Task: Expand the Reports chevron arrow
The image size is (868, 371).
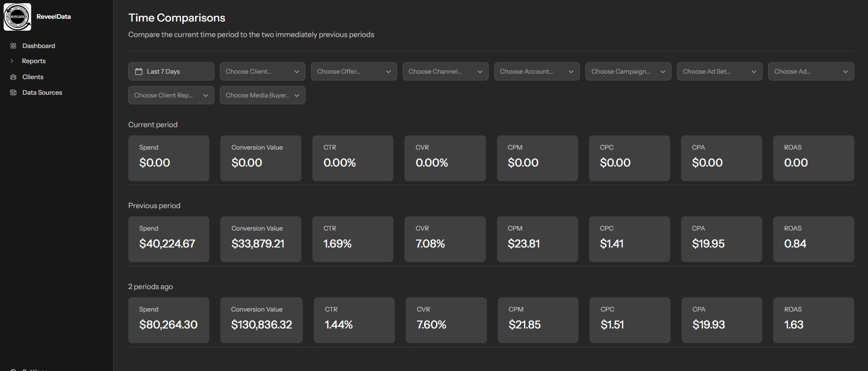Action: [x=12, y=61]
